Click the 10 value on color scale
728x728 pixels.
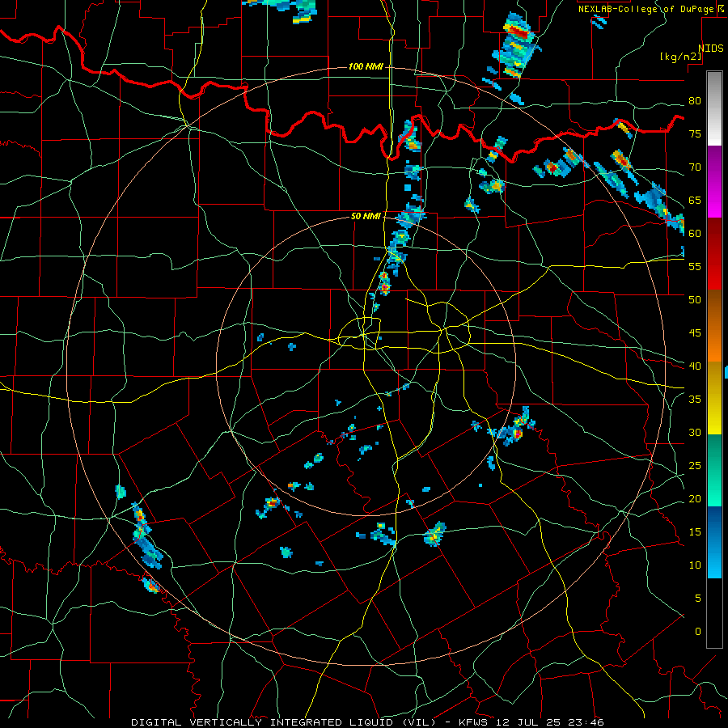coord(695,565)
